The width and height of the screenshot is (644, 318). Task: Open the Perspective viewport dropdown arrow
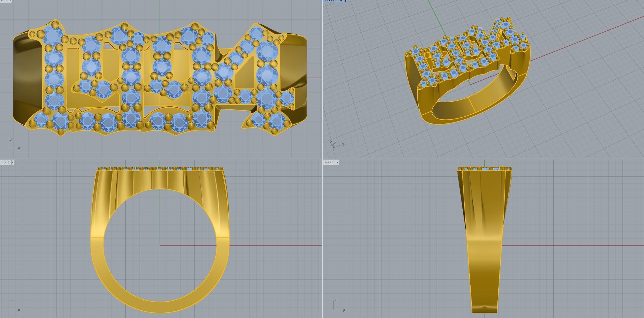pos(346,1)
